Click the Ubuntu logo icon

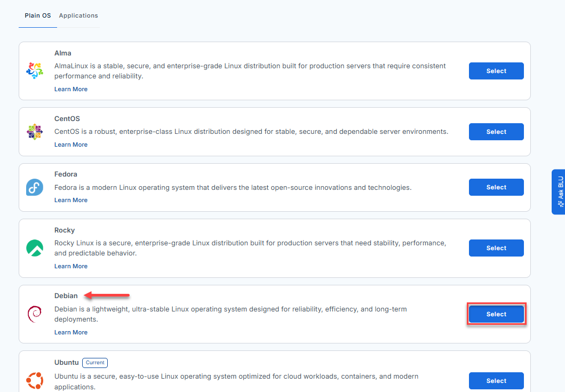click(35, 381)
